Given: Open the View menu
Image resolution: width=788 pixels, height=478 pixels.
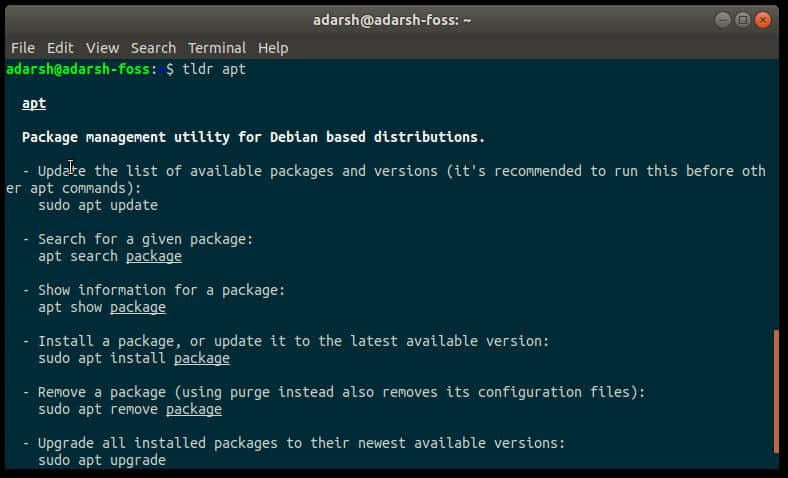Looking at the screenshot, I should tap(102, 47).
